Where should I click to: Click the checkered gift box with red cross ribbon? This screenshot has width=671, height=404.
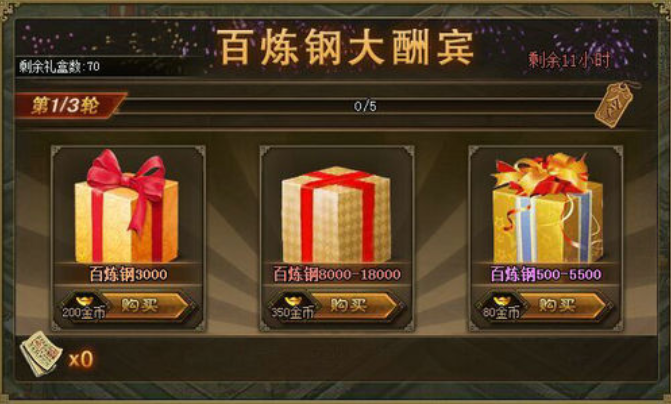pyautogui.click(x=336, y=214)
